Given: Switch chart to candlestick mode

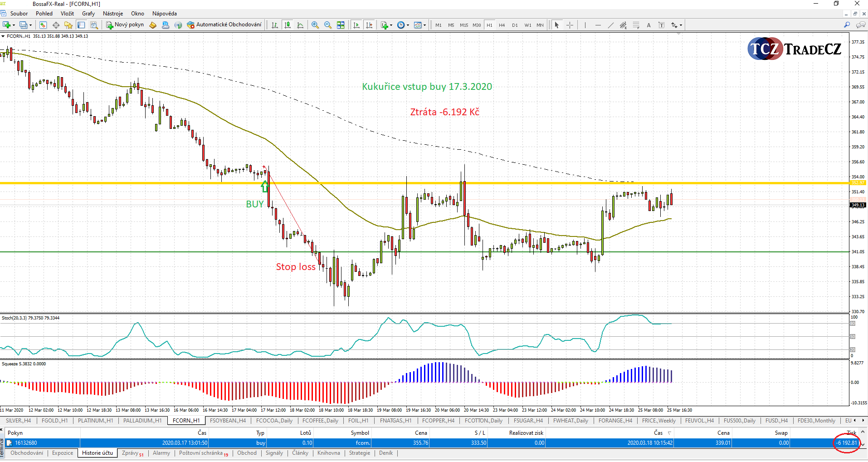Looking at the screenshot, I should click(287, 25).
